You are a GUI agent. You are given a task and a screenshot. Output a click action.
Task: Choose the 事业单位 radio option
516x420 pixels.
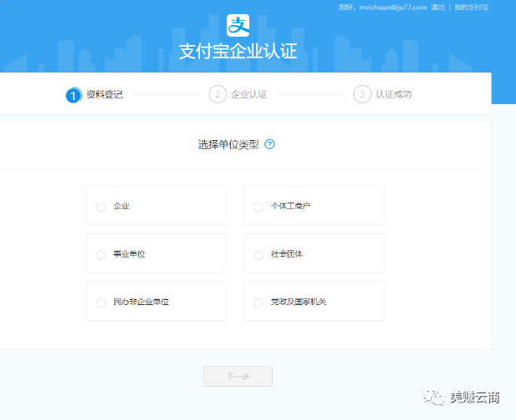coord(101,254)
